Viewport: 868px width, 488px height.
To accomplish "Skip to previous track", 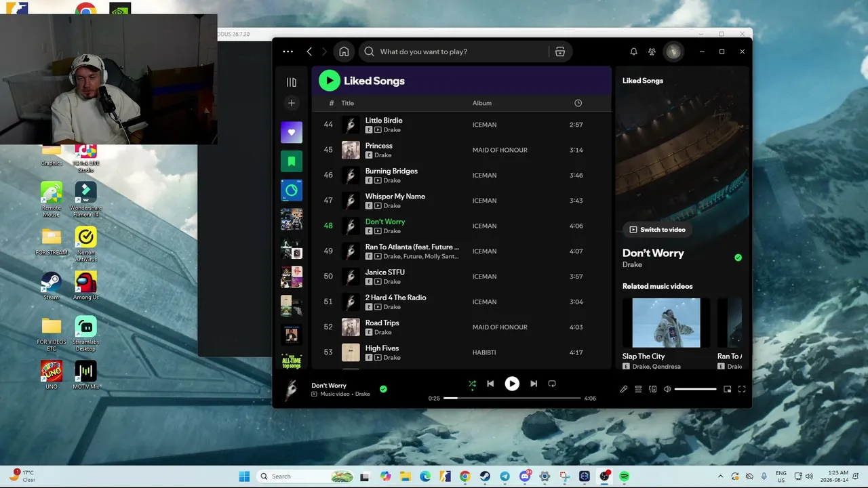I will 490,384.
